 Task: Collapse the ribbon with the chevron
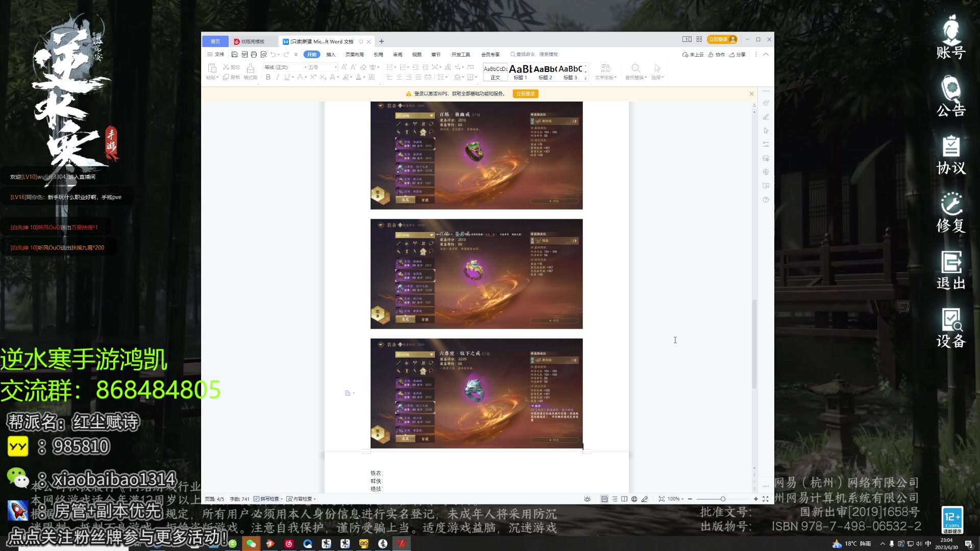(766, 55)
